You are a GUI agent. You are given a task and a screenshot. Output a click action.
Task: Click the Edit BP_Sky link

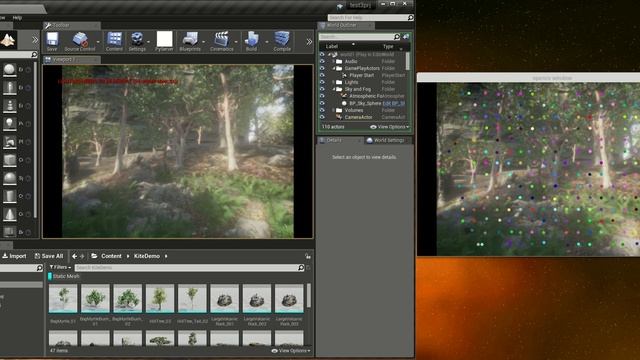pos(393,103)
